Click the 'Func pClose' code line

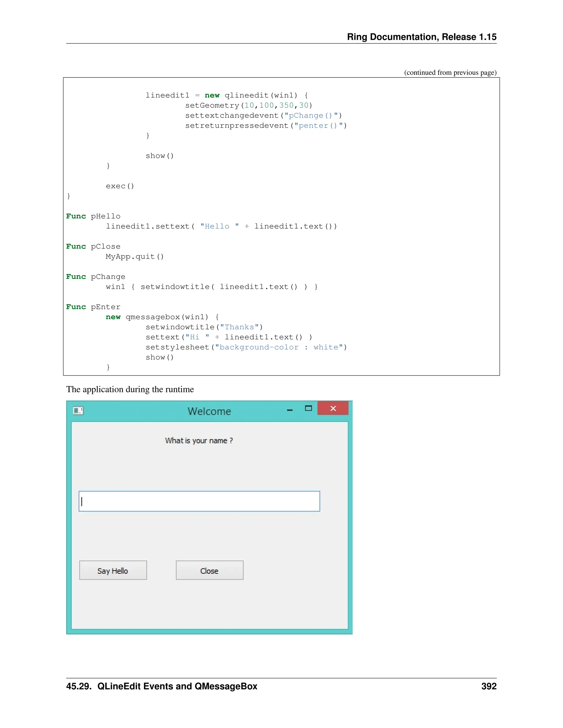tap(93, 246)
